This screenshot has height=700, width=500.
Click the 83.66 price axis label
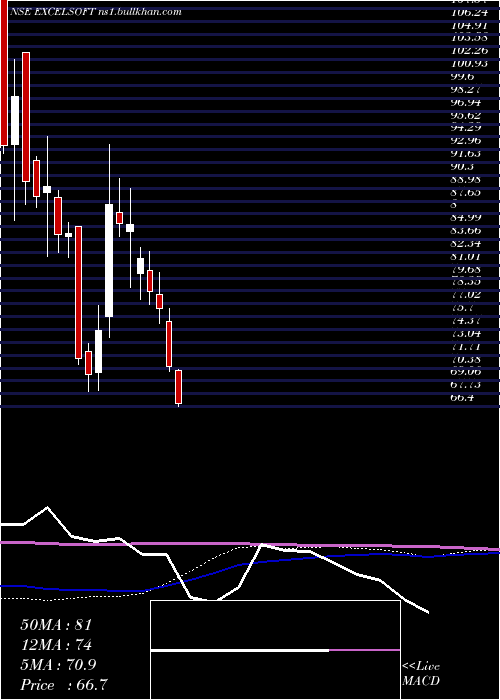click(466, 231)
